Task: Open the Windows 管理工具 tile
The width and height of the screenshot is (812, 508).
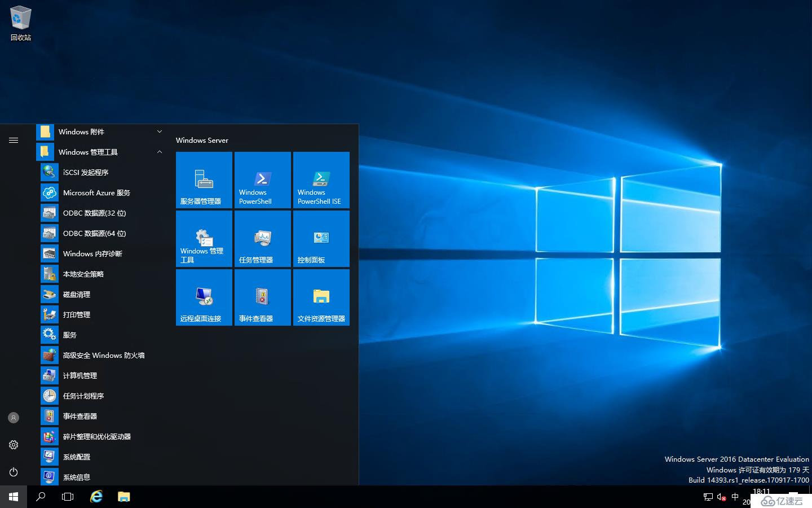Action: coord(204,239)
